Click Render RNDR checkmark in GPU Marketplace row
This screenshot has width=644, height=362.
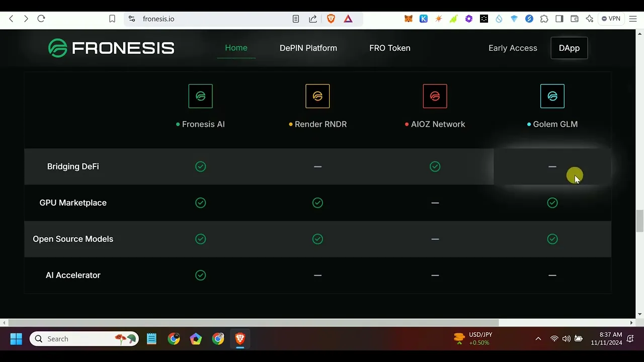[317, 203]
